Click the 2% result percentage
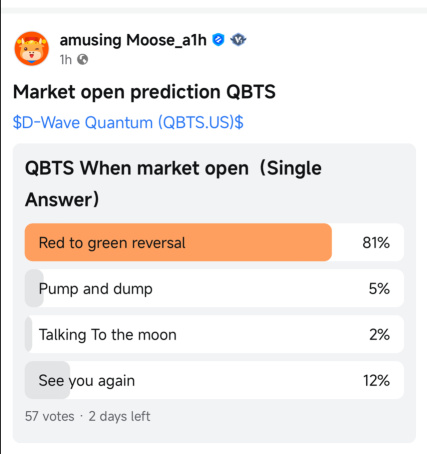Viewport: 427px width, 454px height. click(x=379, y=335)
